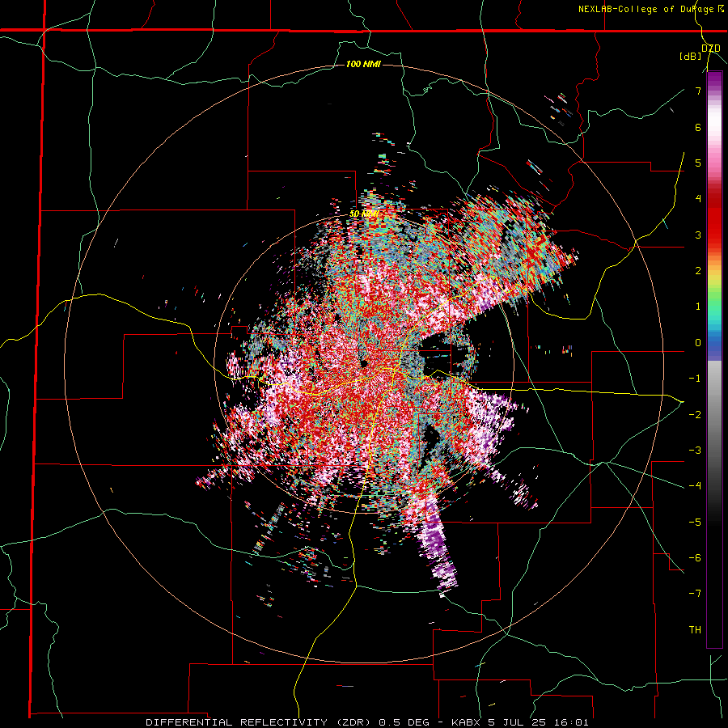This screenshot has width=728, height=728.
Task: Click the [dB] units label above color scale
Action: [691, 56]
